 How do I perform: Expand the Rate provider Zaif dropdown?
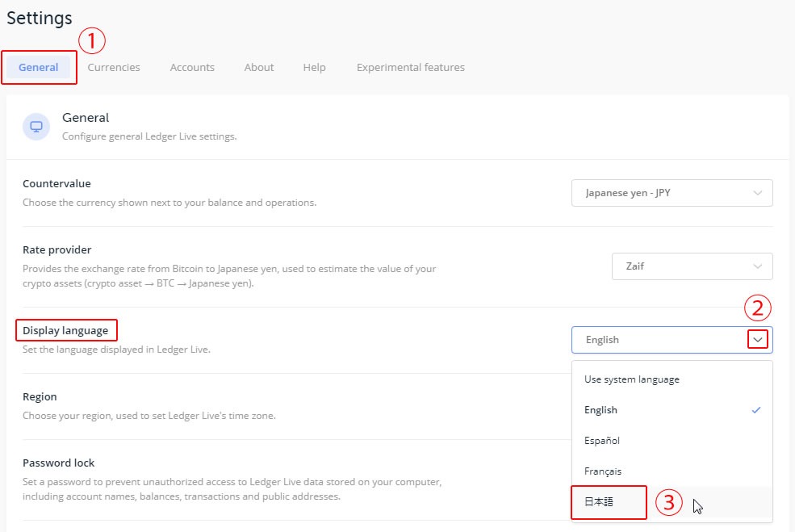click(692, 266)
